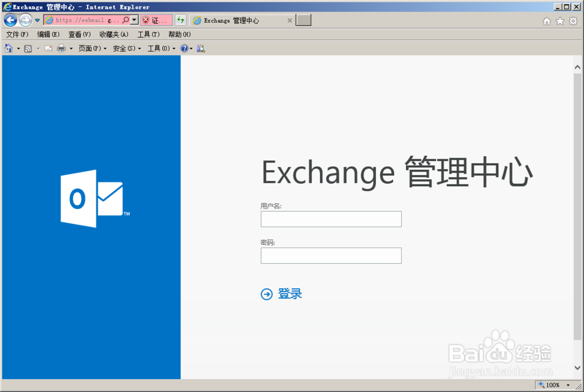The image size is (584, 392).
Task: Click the command bar Home house icon
Action: click(x=9, y=48)
